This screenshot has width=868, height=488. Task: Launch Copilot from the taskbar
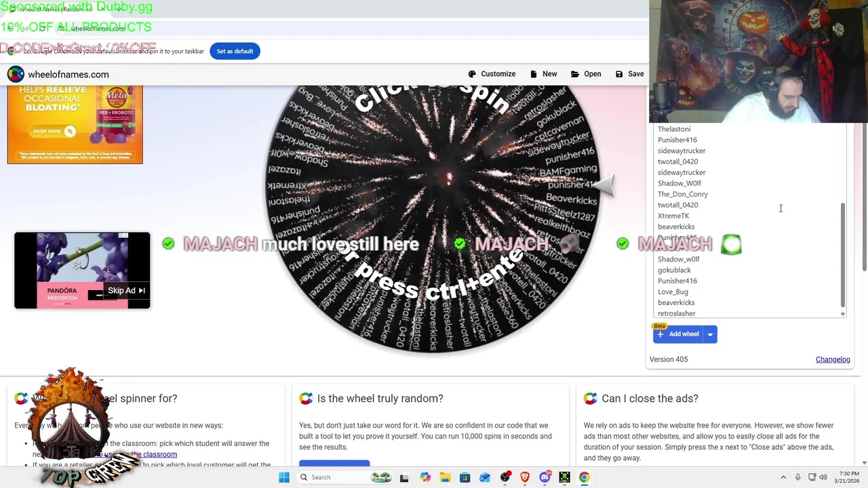[425, 477]
